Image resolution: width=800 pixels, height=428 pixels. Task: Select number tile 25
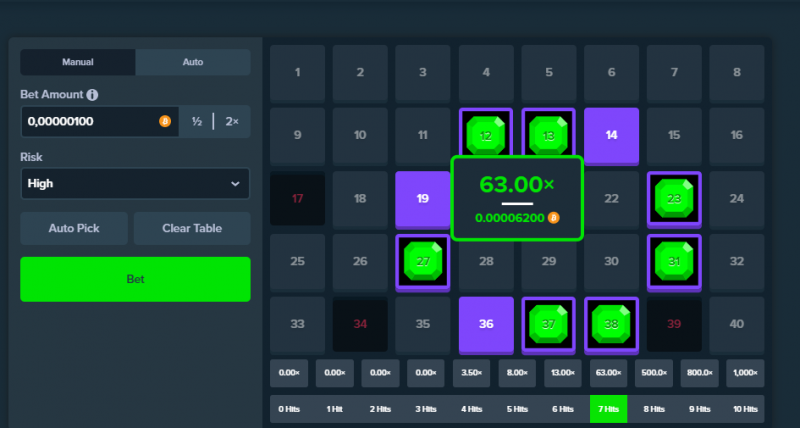[x=297, y=262]
